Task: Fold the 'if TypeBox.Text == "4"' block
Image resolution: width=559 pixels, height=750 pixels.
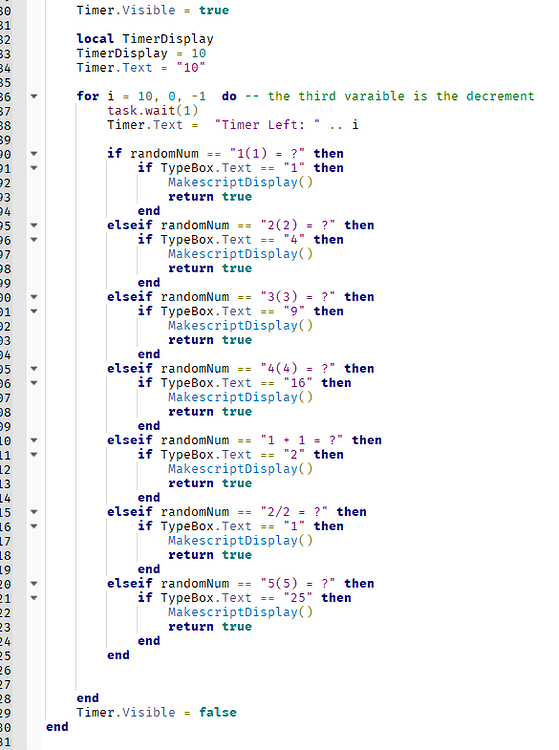Action: pos(34,240)
